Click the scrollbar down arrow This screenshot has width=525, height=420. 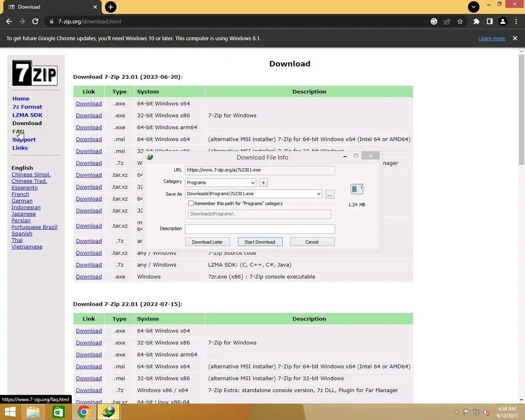(521, 399)
